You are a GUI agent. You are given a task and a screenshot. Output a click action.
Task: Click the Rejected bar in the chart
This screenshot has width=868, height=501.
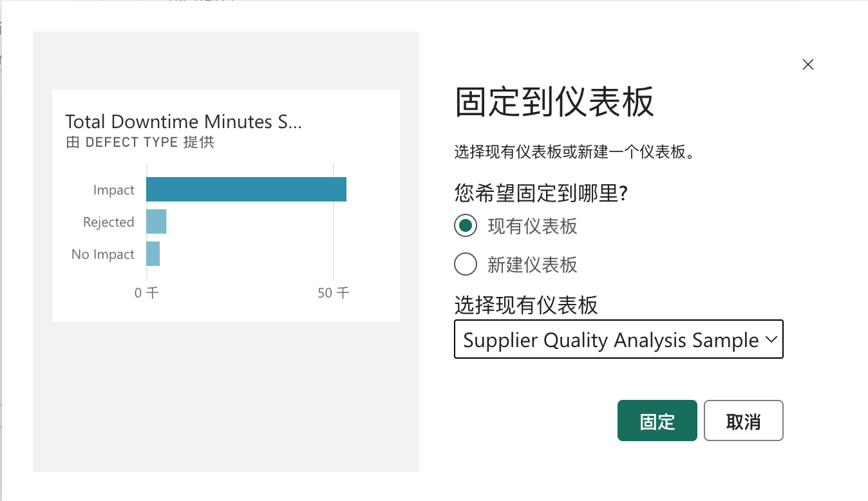(156, 222)
